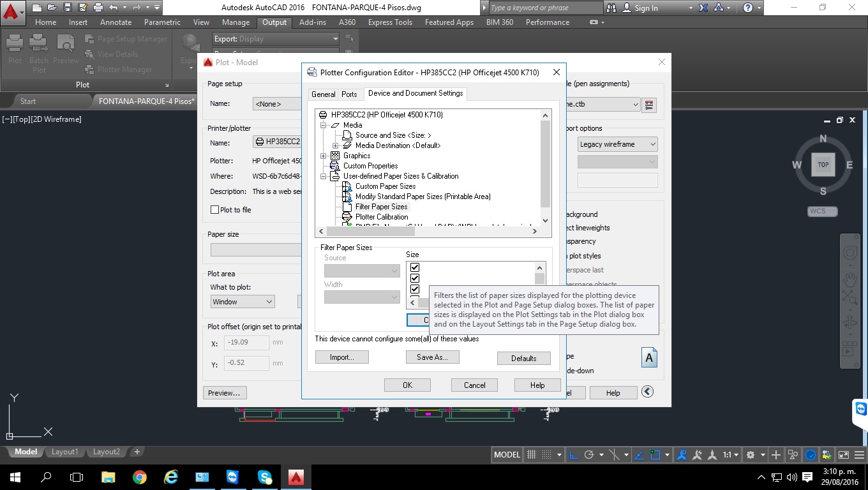Click the MODEL status bar button

pyautogui.click(x=507, y=455)
